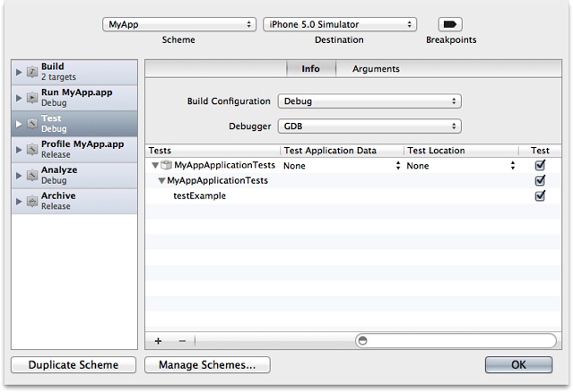
Task: Click the Test checkbox column header
Action: (540, 151)
